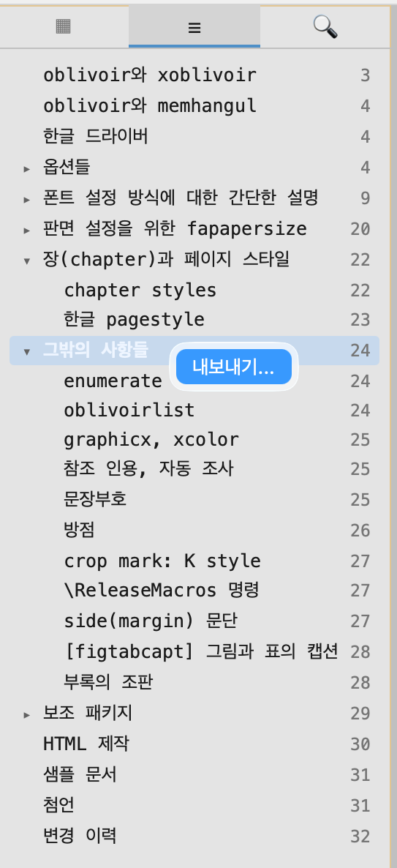
Task: Expand the 판면 설정을 위한 fapapersize entry
Action: coord(26,230)
